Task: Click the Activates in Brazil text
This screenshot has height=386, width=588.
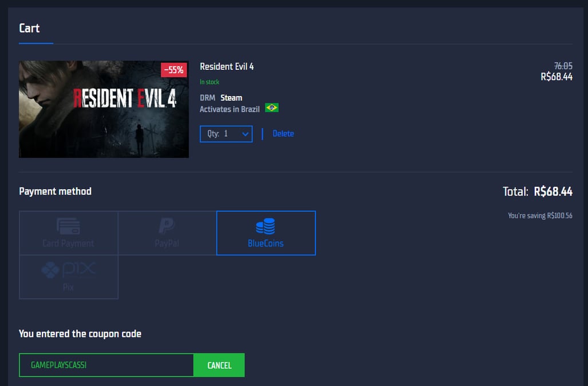Action: pyautogui.click(x=230, y=109)
